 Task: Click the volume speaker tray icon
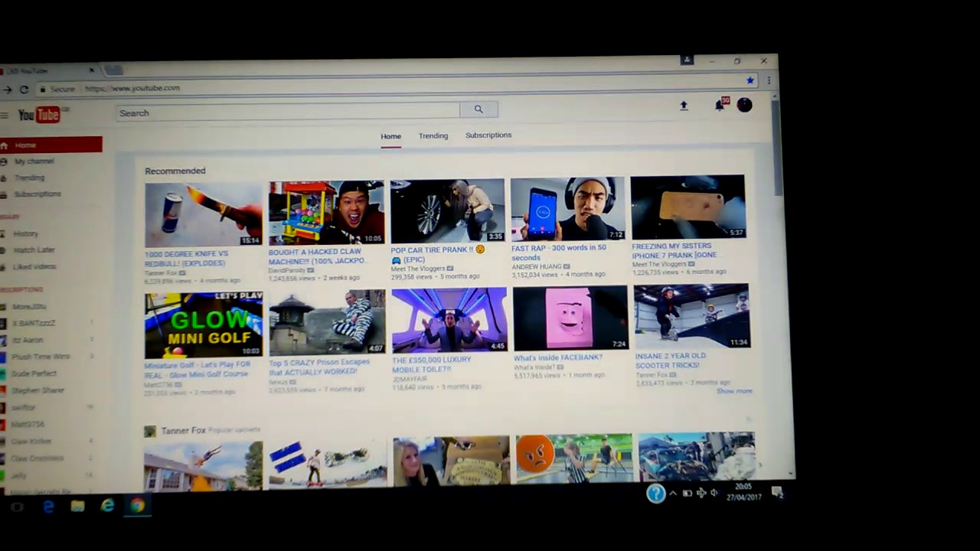pos(714,493)
